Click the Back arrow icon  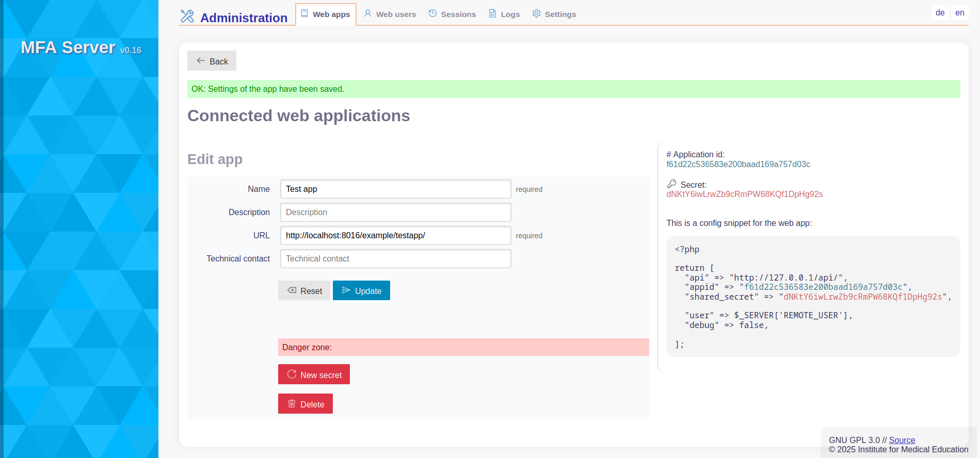pyautogui.click(x=201, y=61)
